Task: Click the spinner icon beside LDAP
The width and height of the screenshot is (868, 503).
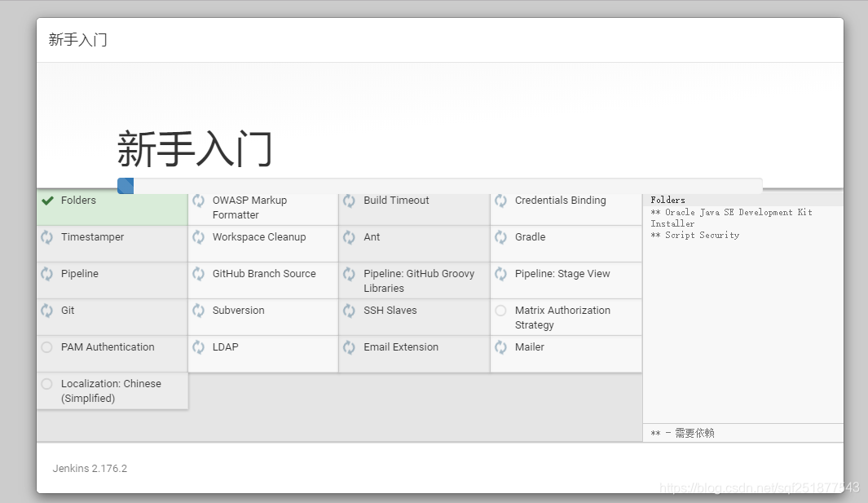Action: [x=198, y=346]
